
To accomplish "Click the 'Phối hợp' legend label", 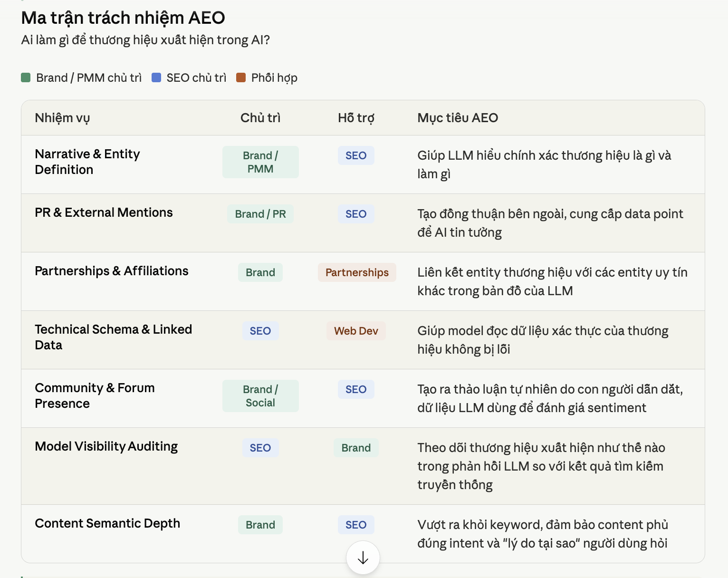I will 274,78.
